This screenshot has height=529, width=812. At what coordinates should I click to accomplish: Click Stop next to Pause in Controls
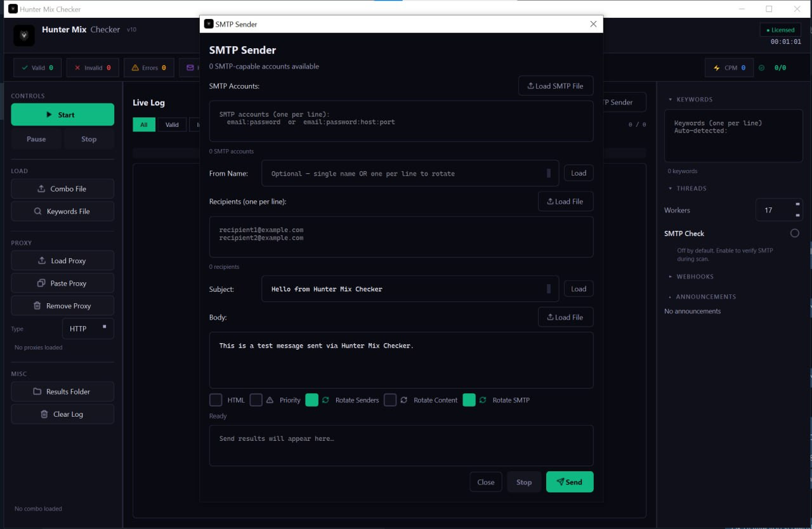(89, 139)
